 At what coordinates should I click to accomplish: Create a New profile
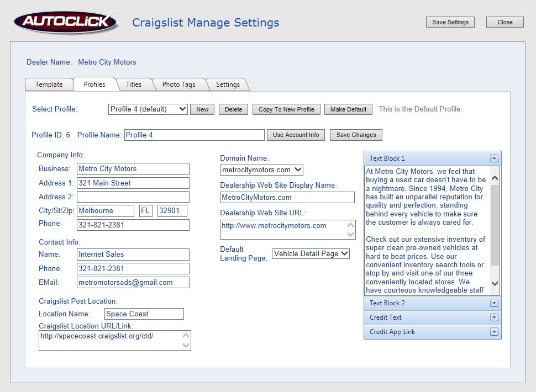click(202, 109)
